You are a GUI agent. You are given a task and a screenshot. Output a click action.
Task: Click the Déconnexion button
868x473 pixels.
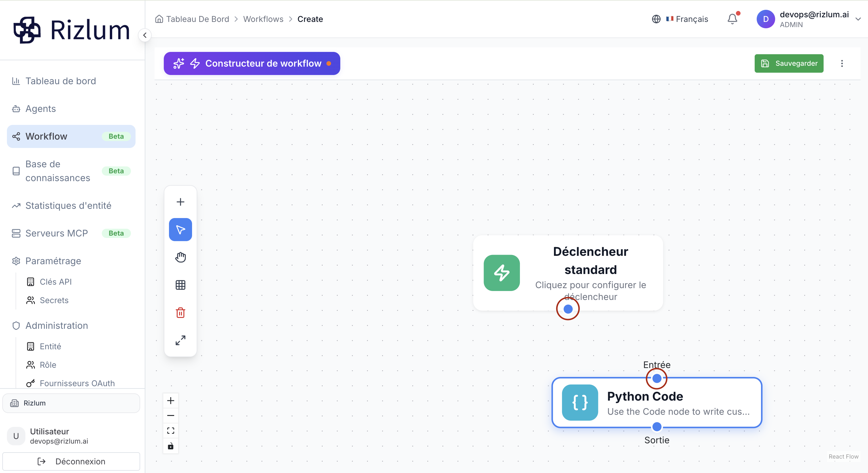(71, 461)
